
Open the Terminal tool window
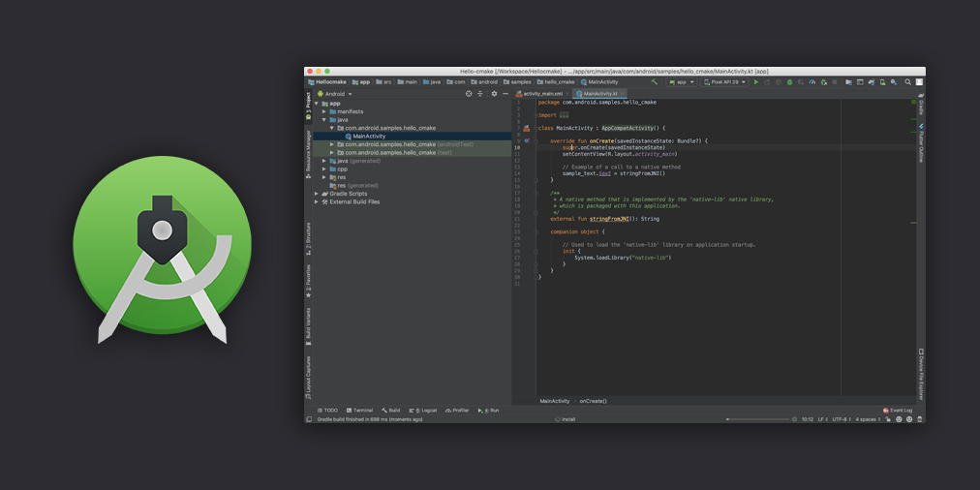coord(359,411)
